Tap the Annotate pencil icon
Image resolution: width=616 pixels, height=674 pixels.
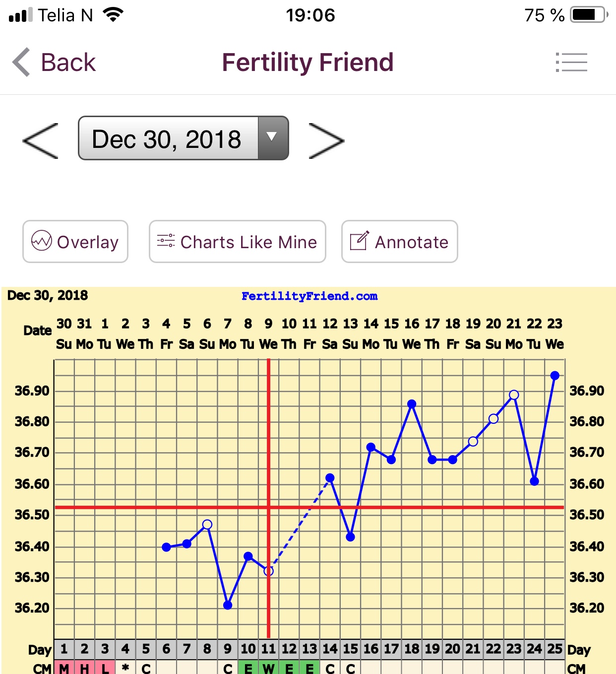(359, 241)
